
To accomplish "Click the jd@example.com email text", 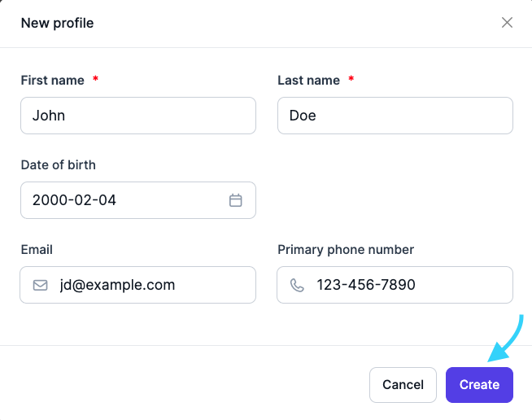I will 117,285.
